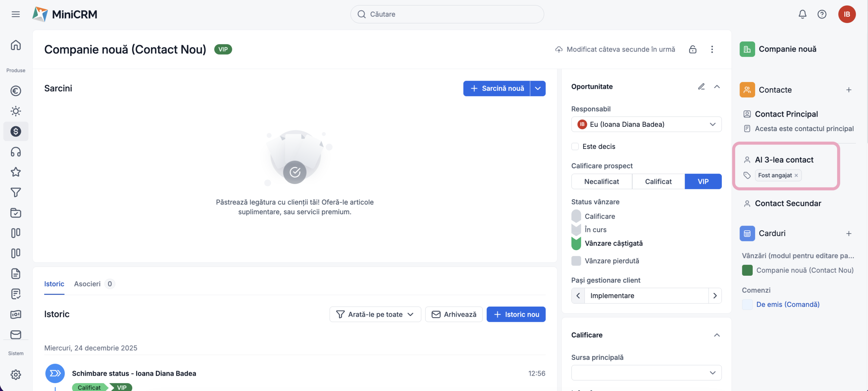Open the help question mark icon
This screenshot has height=391, width=868.
click(822, 14)
